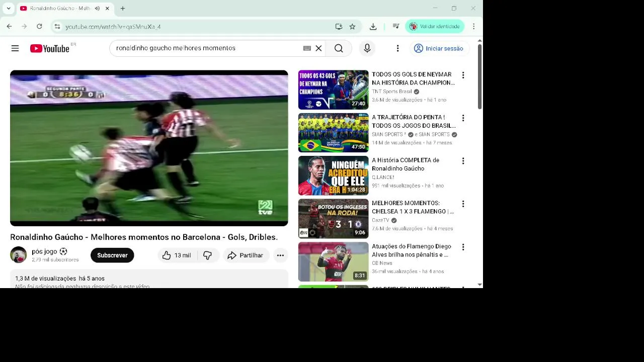The image size is (644, 362).
Task: Reload the current page
Action: point(39,26)
